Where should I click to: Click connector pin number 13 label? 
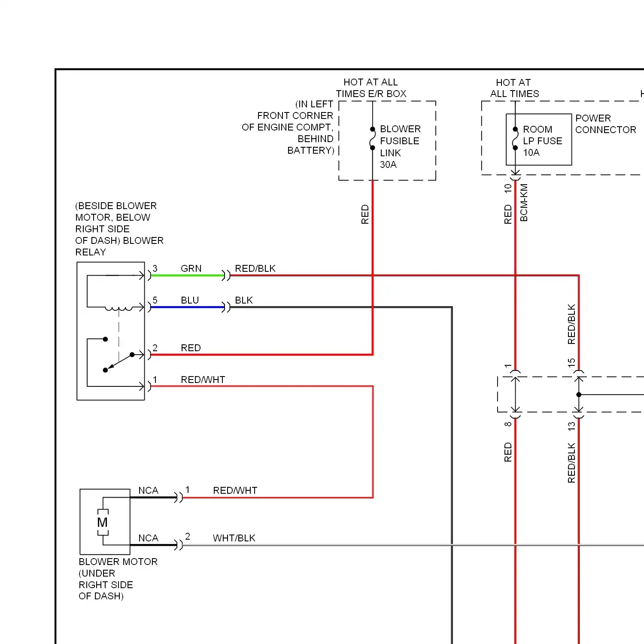571,426
